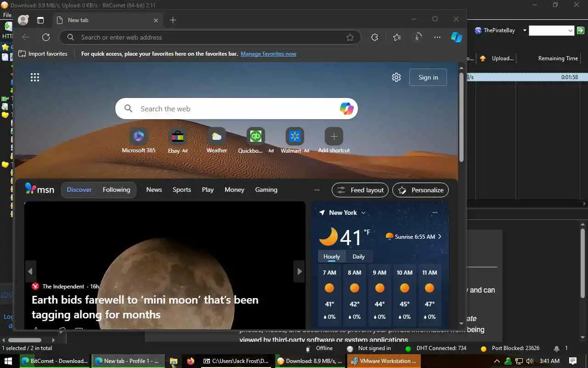The image size is (588, 368).
Task: Click Port Blocked: 23626 status
Action: (x=510, y=348)
